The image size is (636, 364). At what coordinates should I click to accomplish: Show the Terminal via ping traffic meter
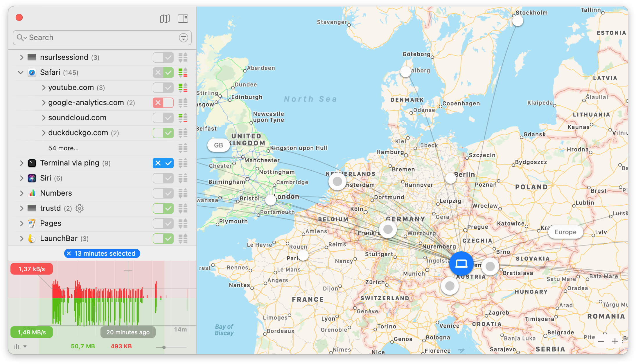[x=183, y=163]
